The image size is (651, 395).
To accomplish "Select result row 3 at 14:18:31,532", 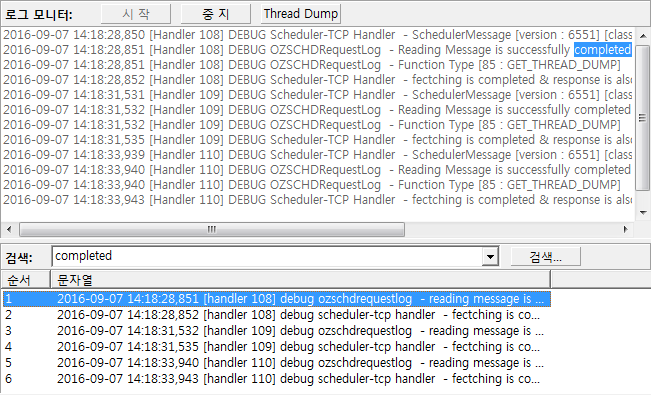I will point(277,331).
